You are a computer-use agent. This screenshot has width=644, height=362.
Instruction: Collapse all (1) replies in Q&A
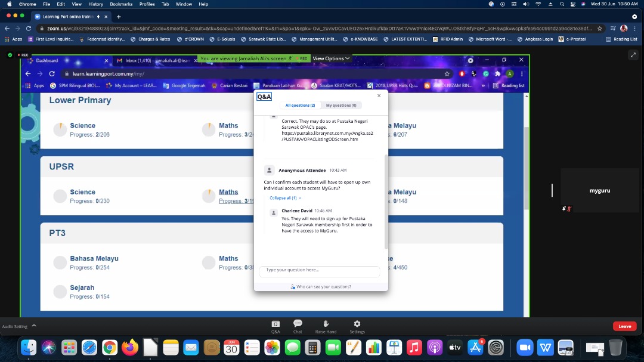tap(286, 198)
